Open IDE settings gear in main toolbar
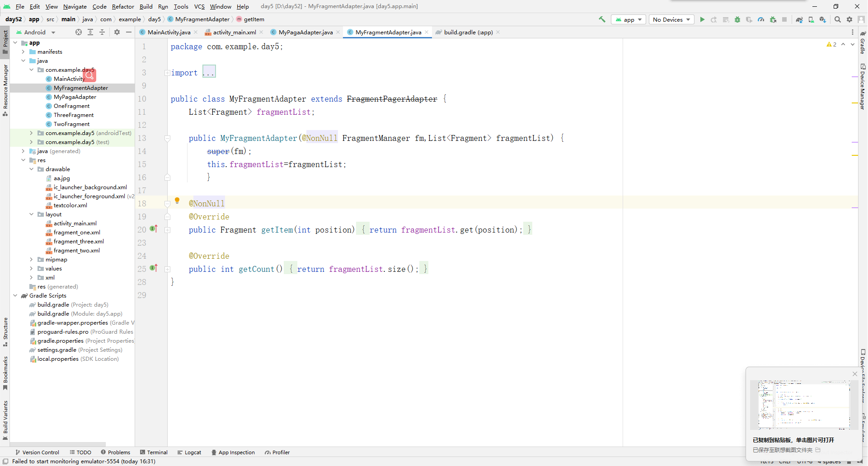The width and height of the screenshot is (868, 466). click(x=849, y=19)
